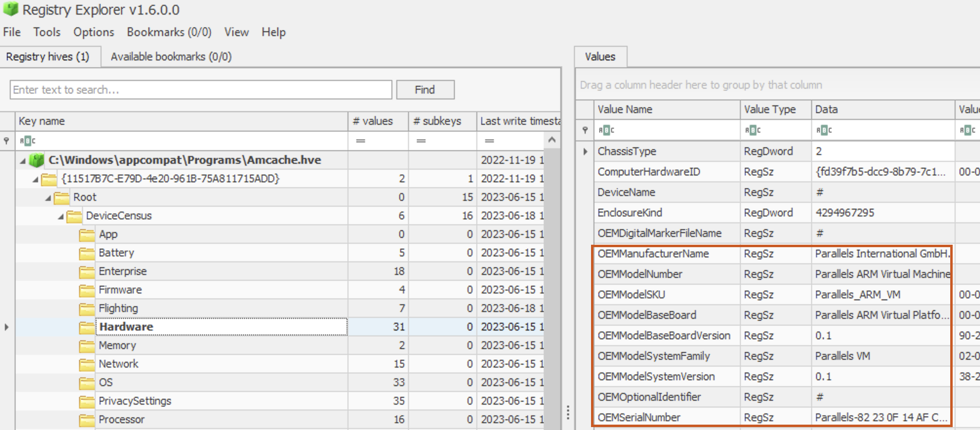Screen dimensions: 980x430
Task: Click the Last write timestamp filter equals operator
Action: pyautogui.click(x=490, y=141)
